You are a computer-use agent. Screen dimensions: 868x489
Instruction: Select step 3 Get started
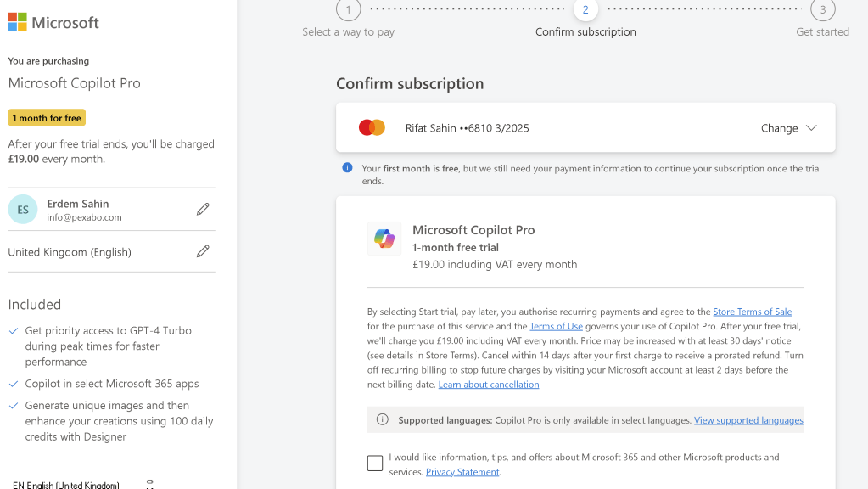point(823,19)
